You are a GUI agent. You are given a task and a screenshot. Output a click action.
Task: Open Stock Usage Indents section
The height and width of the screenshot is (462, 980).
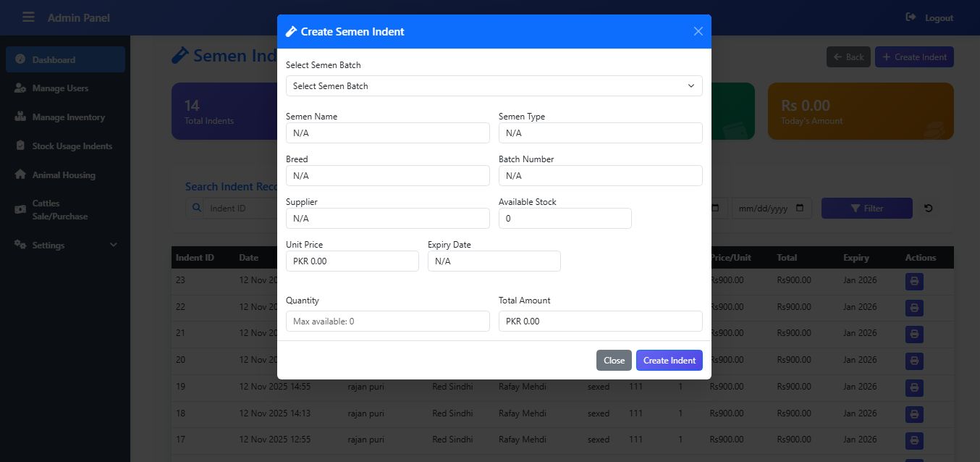click(72, 146)
